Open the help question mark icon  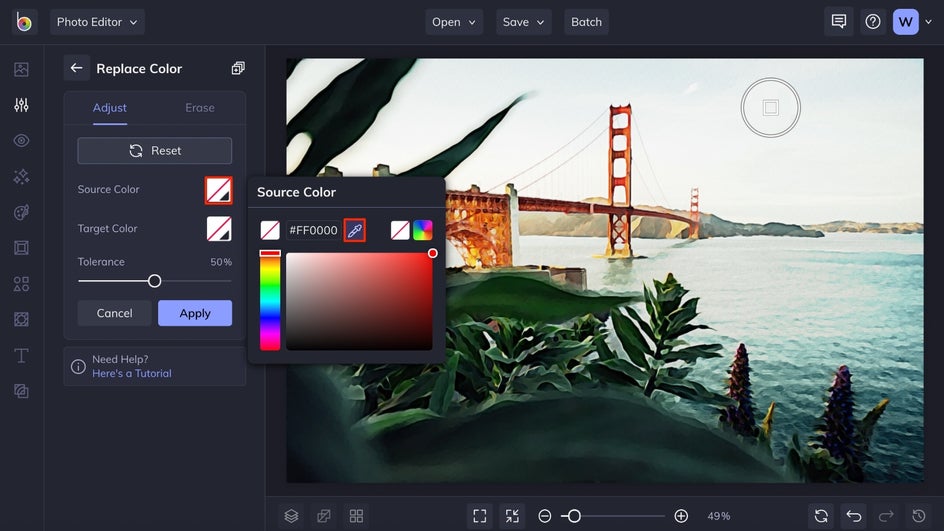[x=873, y=22]
